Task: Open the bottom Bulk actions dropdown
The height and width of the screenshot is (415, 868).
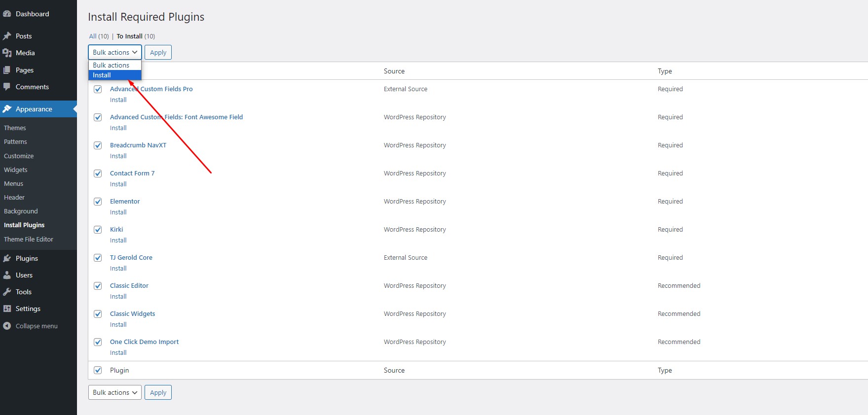Action: coord(115,392)
